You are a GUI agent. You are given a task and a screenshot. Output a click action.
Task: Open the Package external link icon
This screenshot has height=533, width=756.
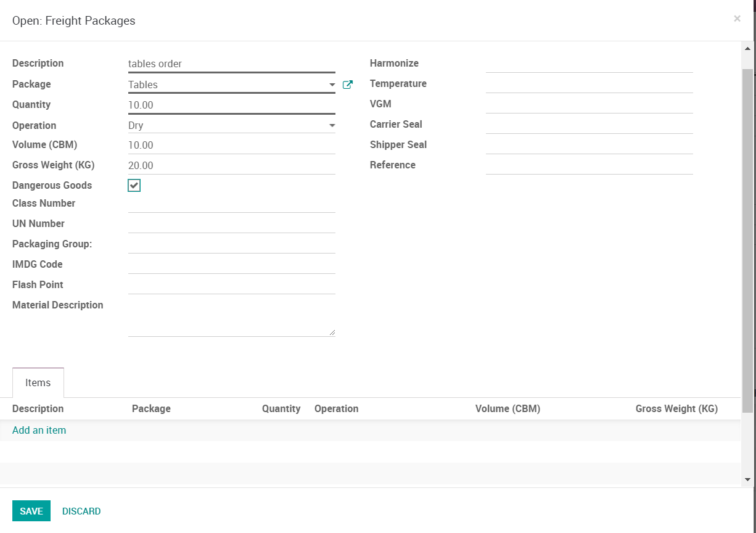(348, 85)
